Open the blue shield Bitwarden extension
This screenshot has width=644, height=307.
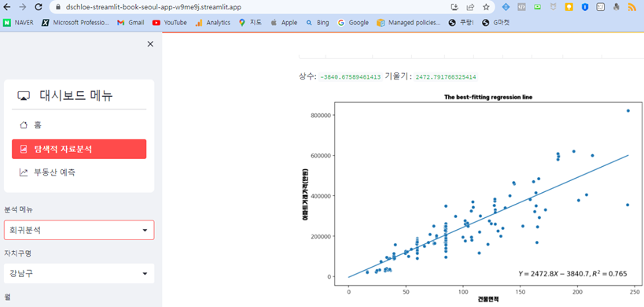(585, 7)
